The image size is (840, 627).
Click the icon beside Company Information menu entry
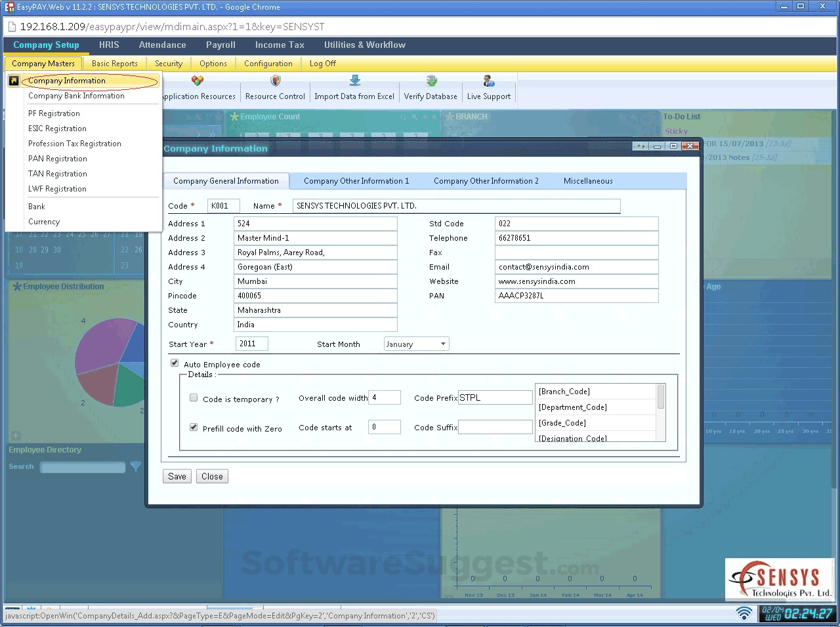(x=14, y=81)
